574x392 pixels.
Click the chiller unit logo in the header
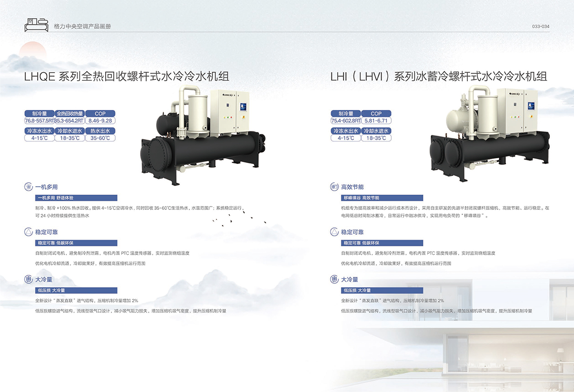(36, 25)
